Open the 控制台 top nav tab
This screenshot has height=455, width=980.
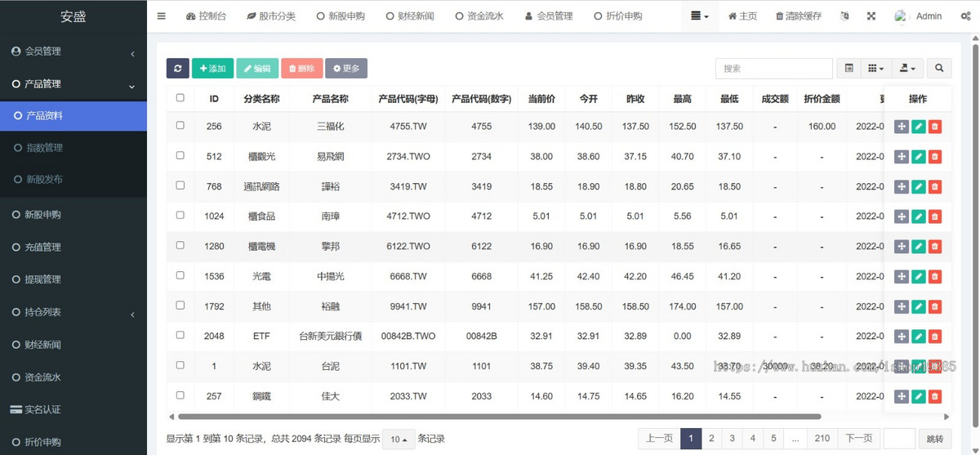pos(206,16)
